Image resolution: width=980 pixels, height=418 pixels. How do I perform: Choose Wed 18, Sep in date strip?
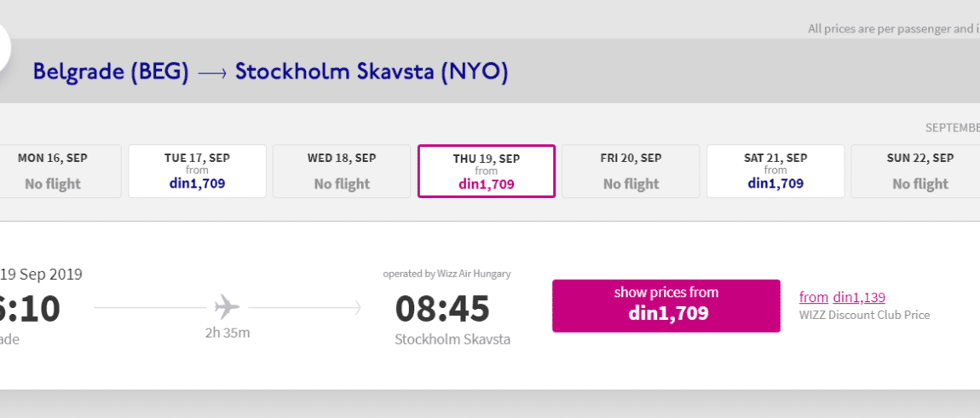pyautogui.click(x=342, y=171)
